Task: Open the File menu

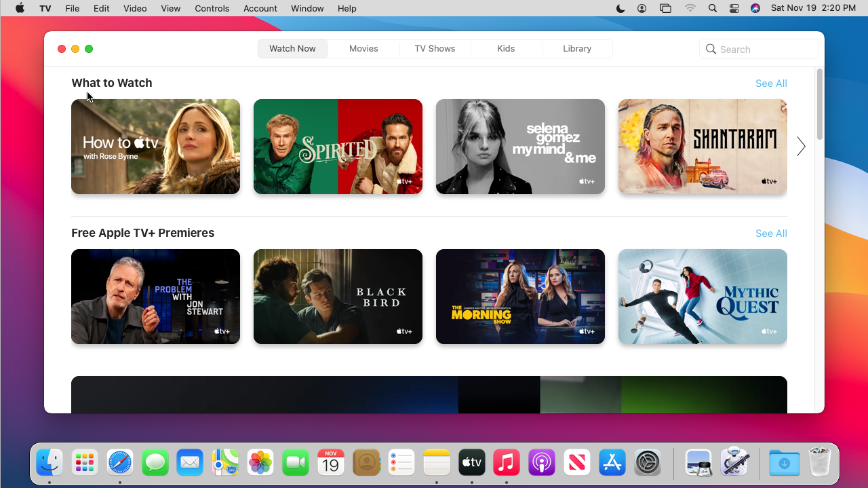Action: [73, 8]
